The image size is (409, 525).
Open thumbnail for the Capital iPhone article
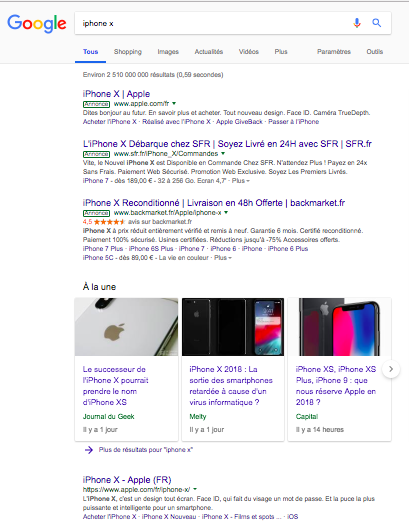[339, 327]
